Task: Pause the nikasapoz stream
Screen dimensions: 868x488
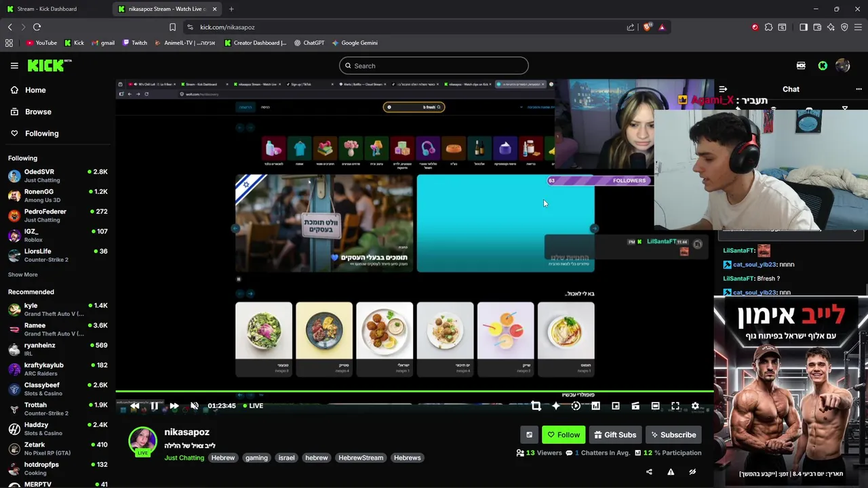Action: coord(155,406)
